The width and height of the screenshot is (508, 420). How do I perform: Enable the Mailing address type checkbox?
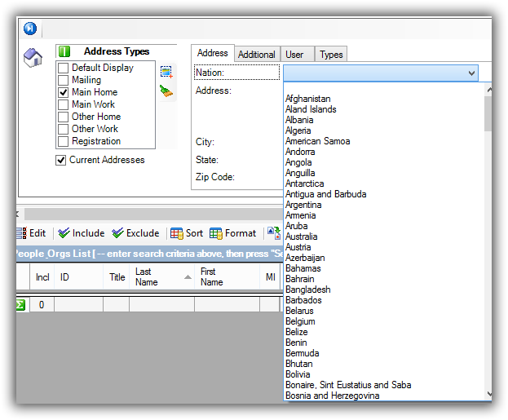pos(63,81)
